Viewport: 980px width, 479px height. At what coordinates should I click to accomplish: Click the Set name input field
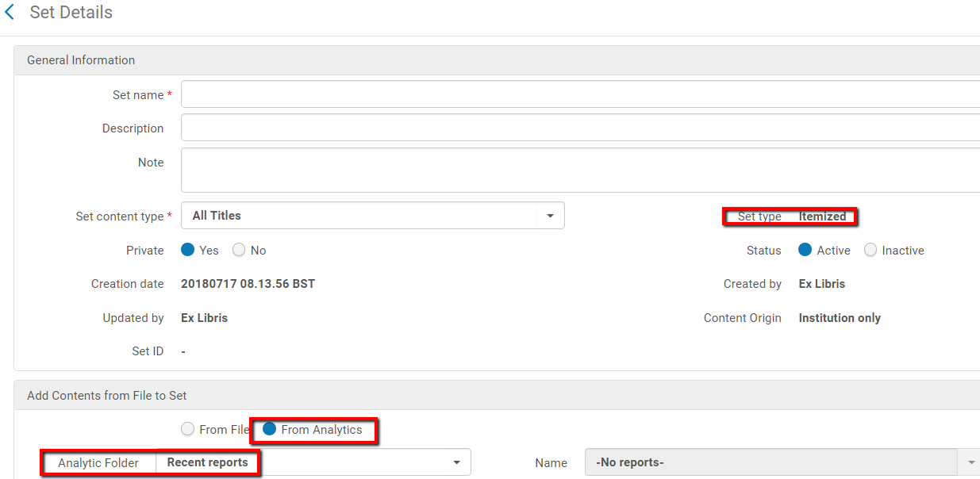[580, 94]
